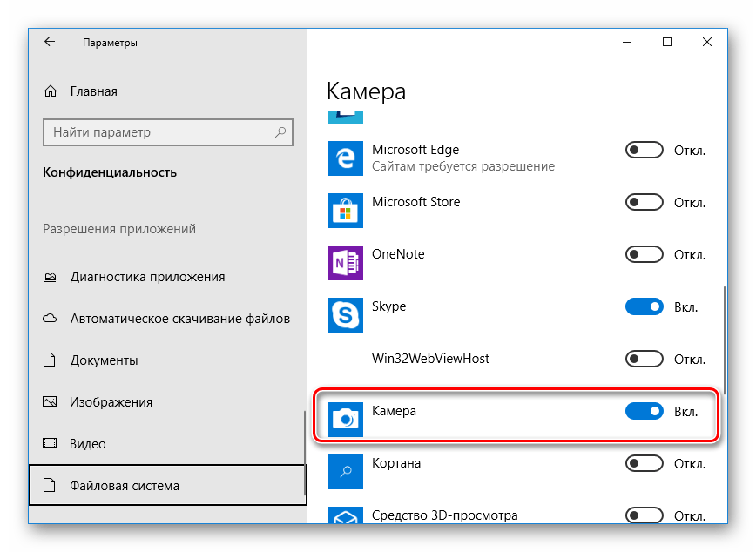Turn off the Camera app toggle
The image size is (756, 552).
645,411
